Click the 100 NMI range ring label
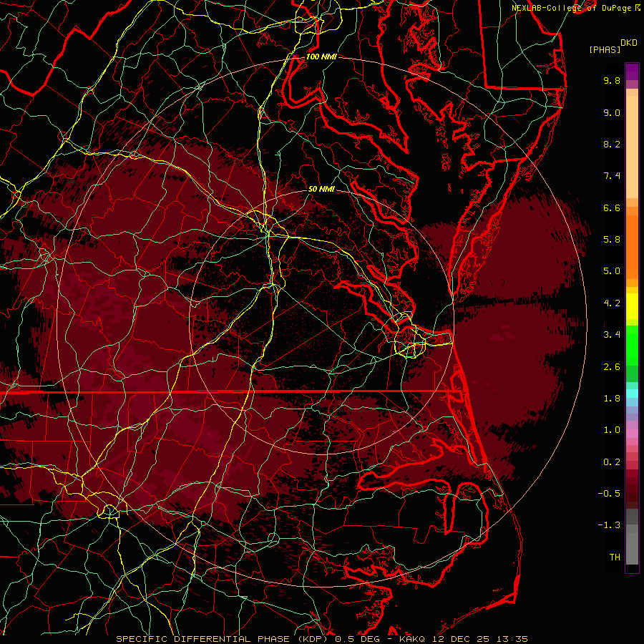 [x=321, y=57]
